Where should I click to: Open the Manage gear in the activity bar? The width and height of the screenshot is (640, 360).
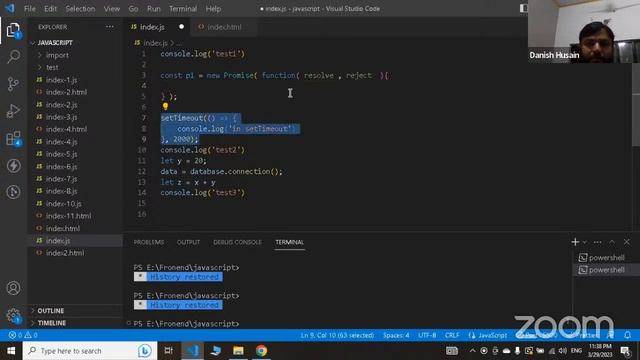click(13, 316)
